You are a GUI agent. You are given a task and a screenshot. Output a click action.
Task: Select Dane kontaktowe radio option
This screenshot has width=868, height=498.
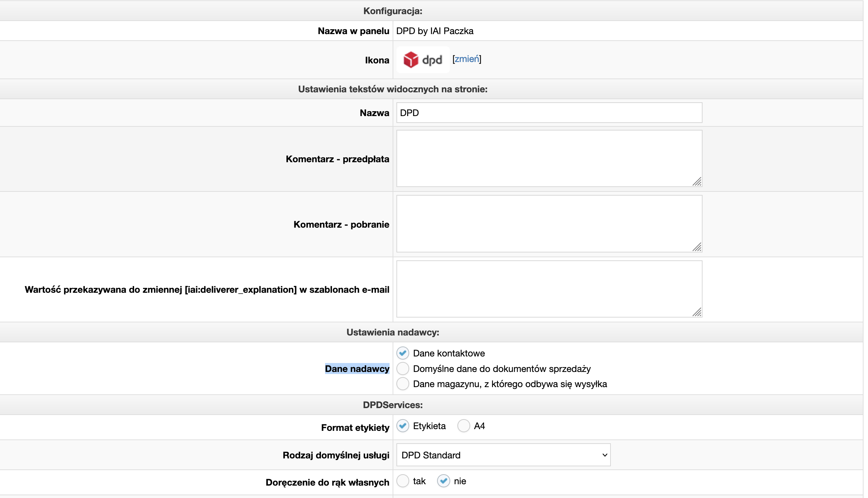click(x=402, y=353)
